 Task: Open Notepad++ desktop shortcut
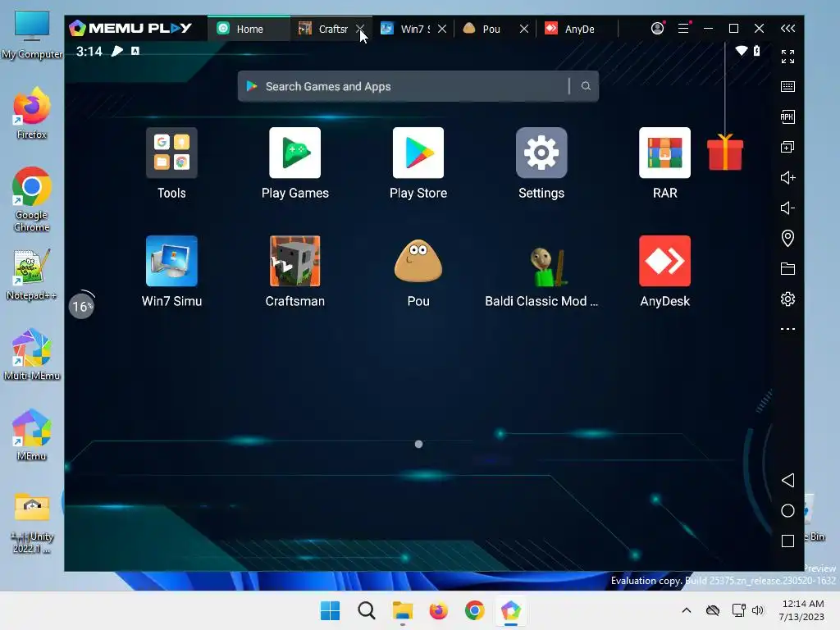(32, 274)
